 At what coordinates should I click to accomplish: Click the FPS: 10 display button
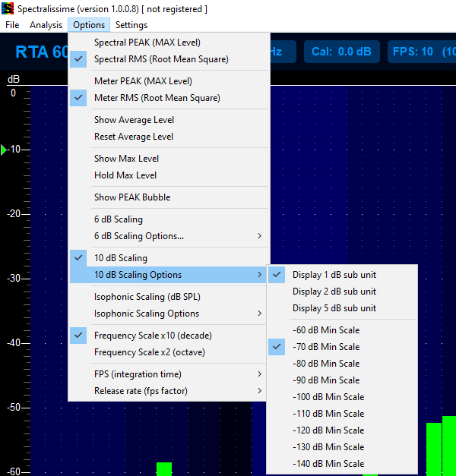422,52
